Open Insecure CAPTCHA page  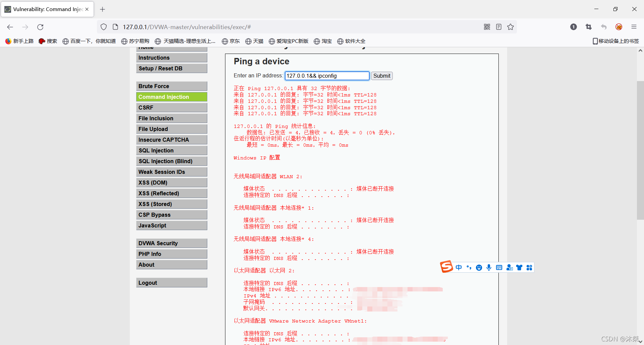point(172,140)
